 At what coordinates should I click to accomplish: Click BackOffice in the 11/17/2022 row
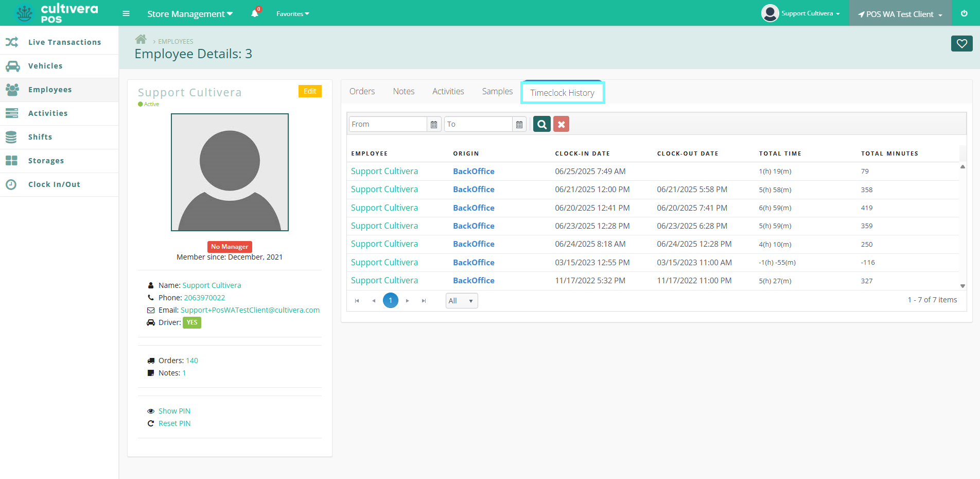[x=474, y=281]
